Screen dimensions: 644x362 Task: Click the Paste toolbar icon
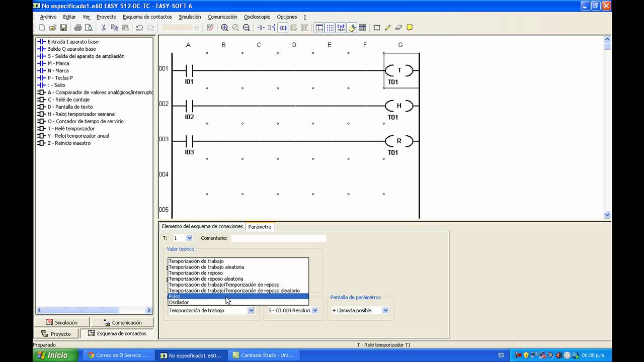coord(125,28)
